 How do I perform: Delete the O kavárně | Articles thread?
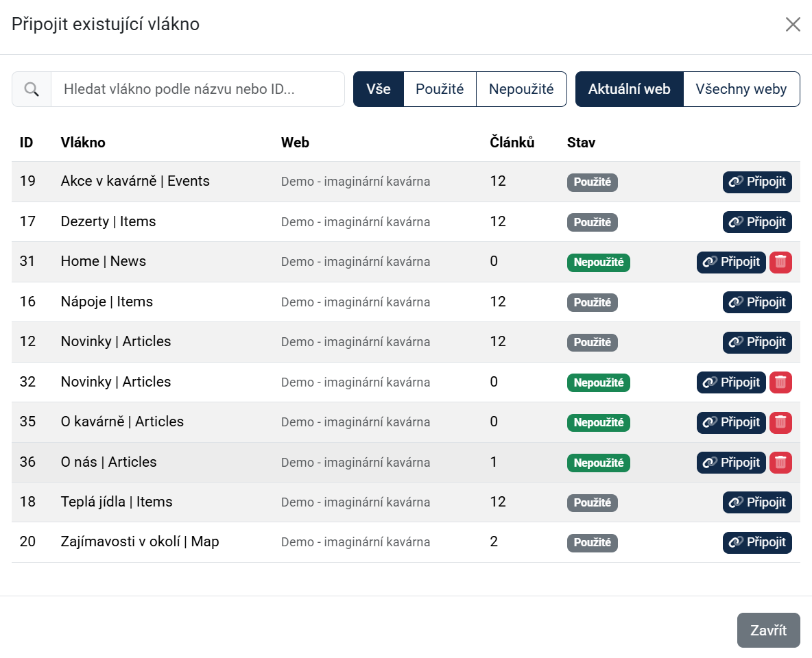(780, 422)
